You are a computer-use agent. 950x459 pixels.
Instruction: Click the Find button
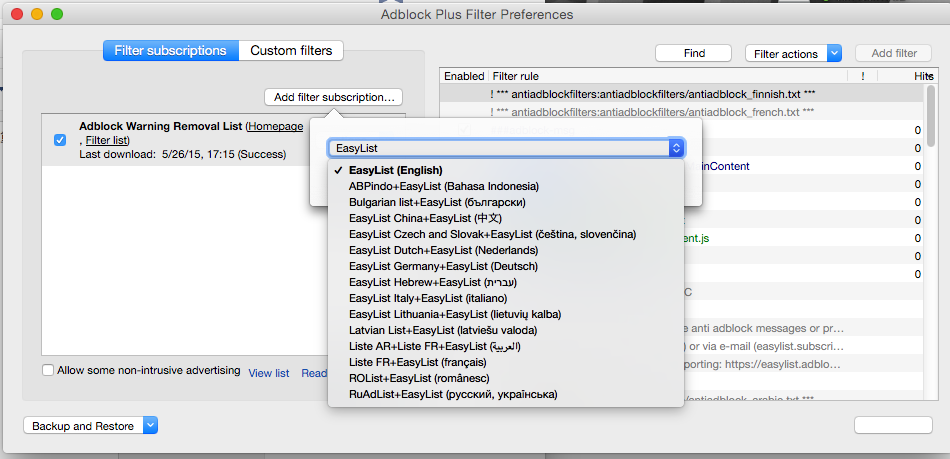(694, 53)
